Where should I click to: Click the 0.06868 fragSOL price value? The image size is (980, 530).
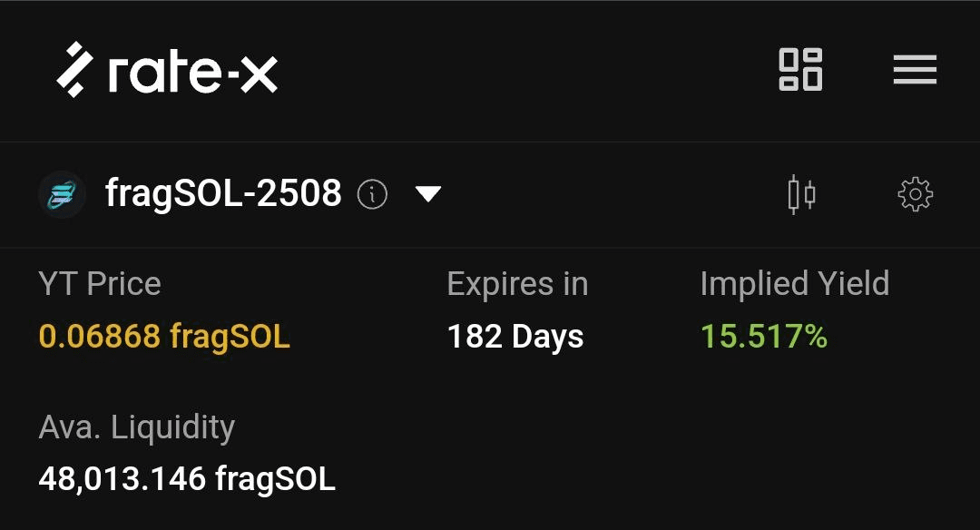point(164,337)
